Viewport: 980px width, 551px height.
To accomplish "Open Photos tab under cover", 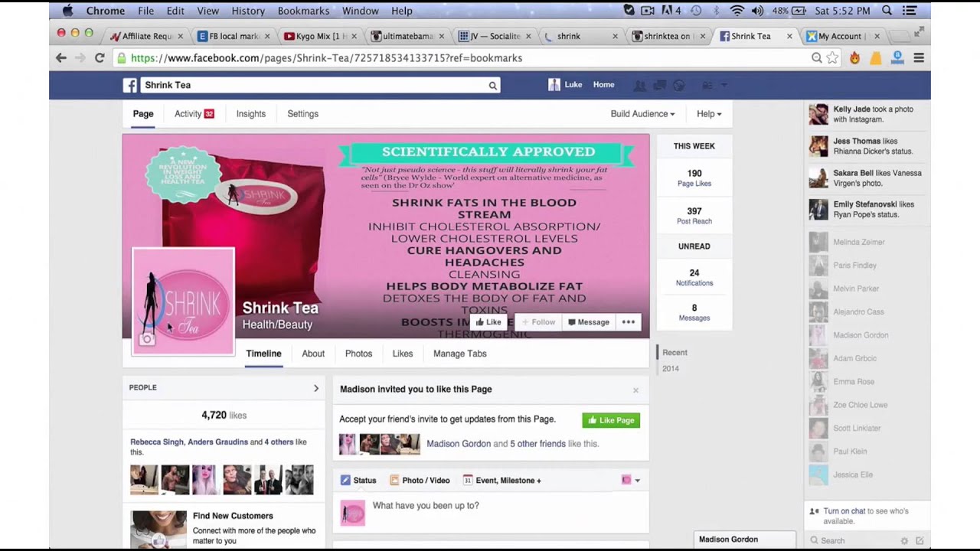I will [358, 354].
